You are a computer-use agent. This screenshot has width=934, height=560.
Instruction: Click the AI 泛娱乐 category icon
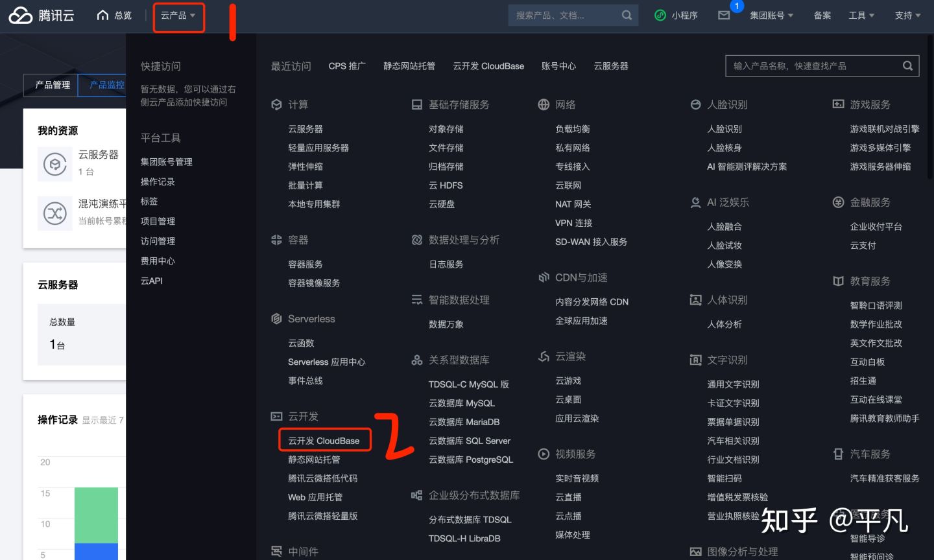click(x=696, y=203)
